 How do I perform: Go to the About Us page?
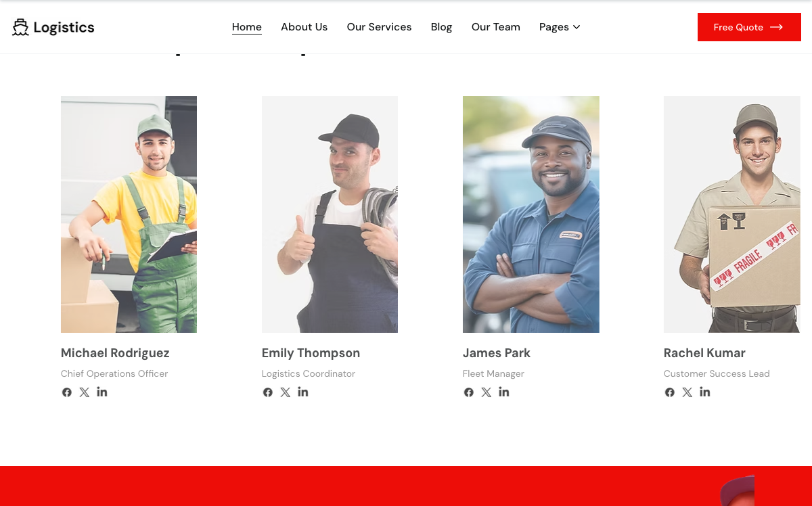click(x=304, y=27)
